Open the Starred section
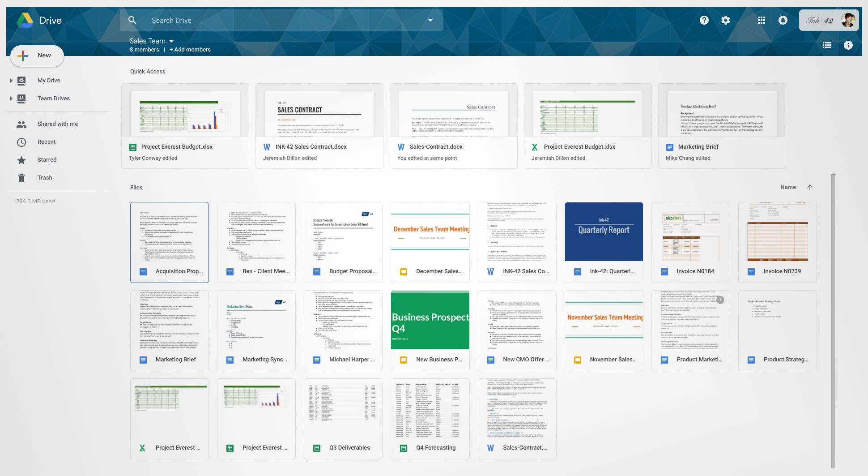 47,160
